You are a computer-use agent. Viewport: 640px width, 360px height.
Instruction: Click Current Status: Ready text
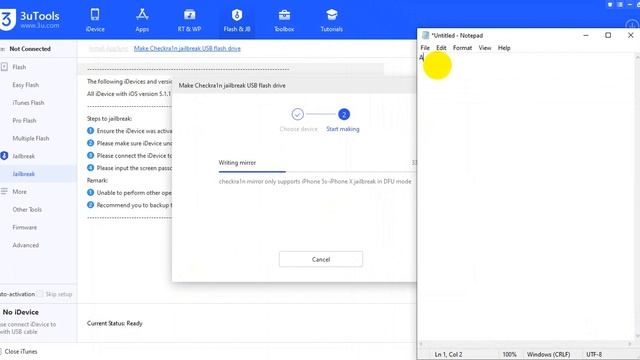pos(114,323)
